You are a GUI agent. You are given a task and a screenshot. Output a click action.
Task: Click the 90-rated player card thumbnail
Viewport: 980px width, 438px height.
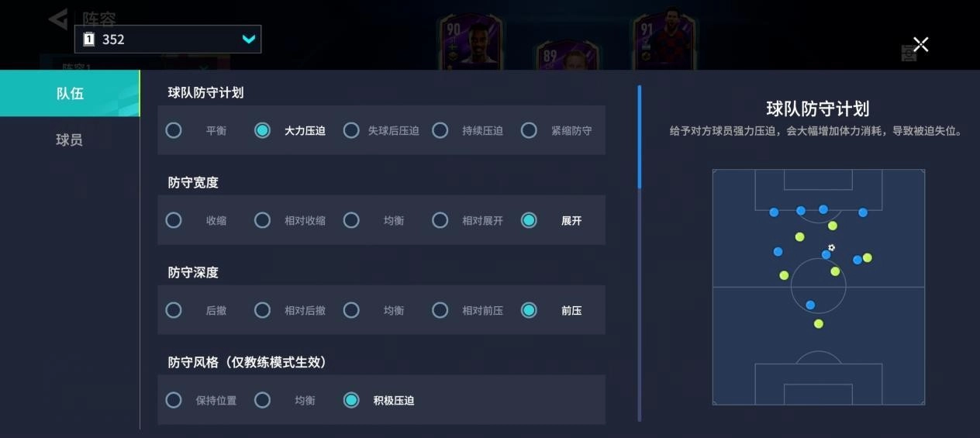[471, 43]
